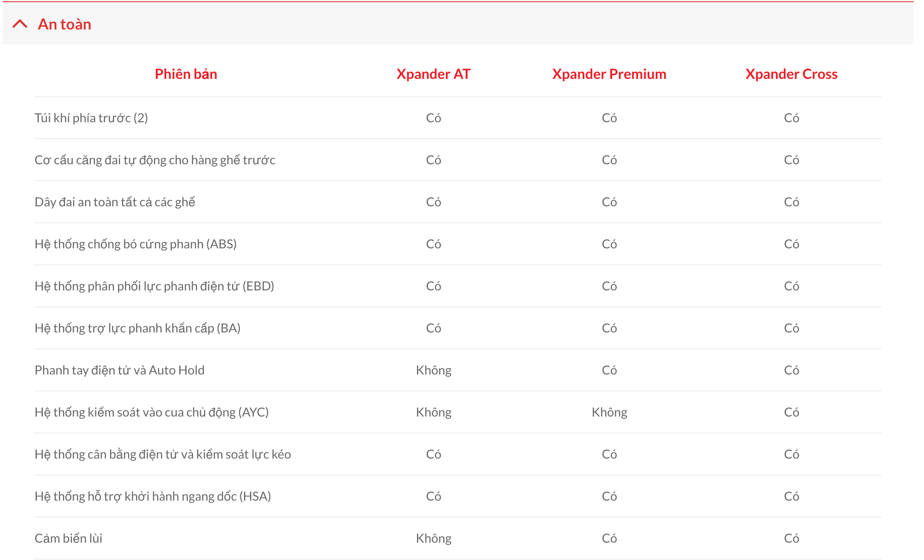Click the BA emergency brake assist label
Viewport: 924px width, 560px height.
coord(138,328)
